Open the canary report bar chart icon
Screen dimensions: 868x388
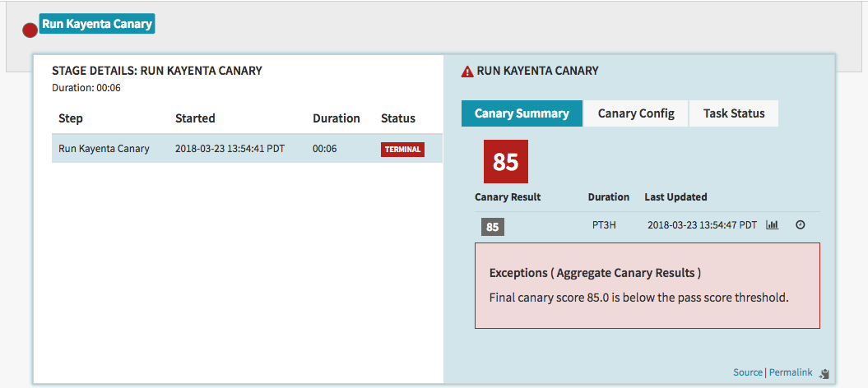773,225
